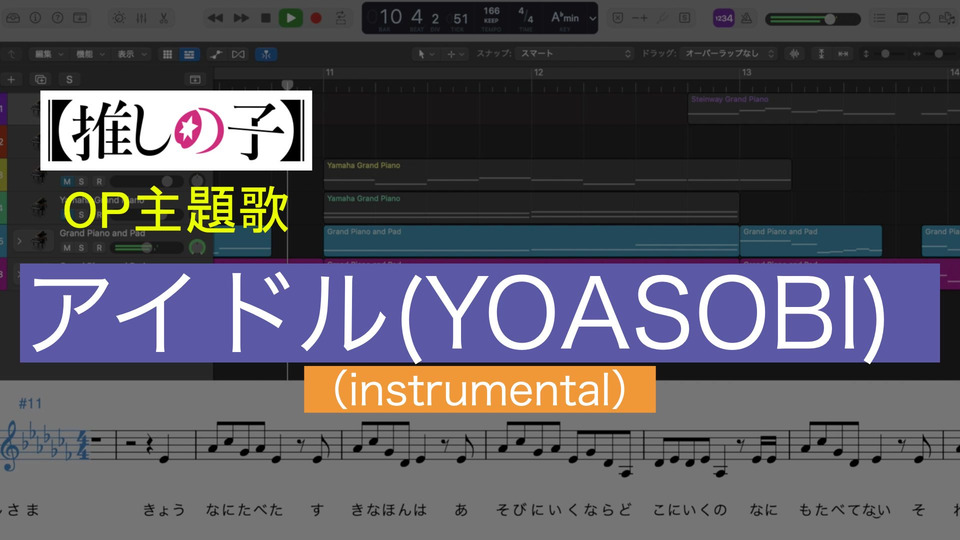
Task: Click the up-arrow leave folder button
Action: click(x=12, y=54)
